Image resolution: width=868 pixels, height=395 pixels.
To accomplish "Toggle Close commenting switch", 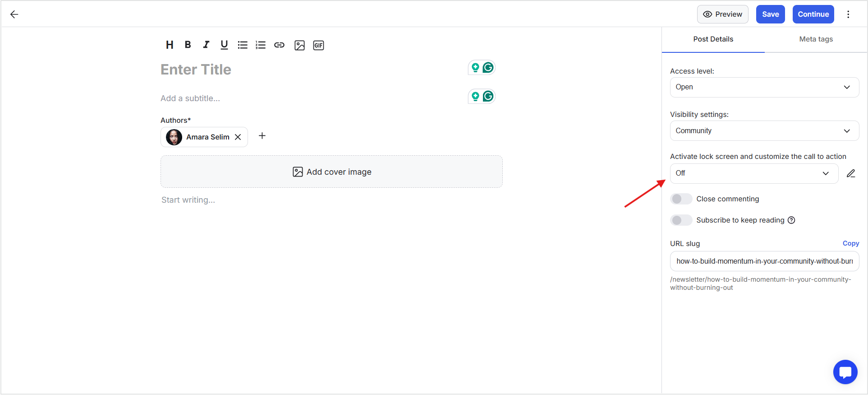I will 681,199.
